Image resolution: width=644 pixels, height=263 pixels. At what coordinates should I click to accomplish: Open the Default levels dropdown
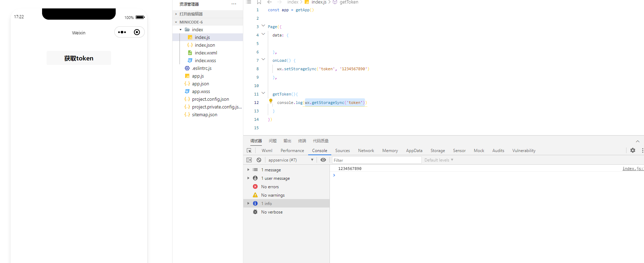pos(439,160)
